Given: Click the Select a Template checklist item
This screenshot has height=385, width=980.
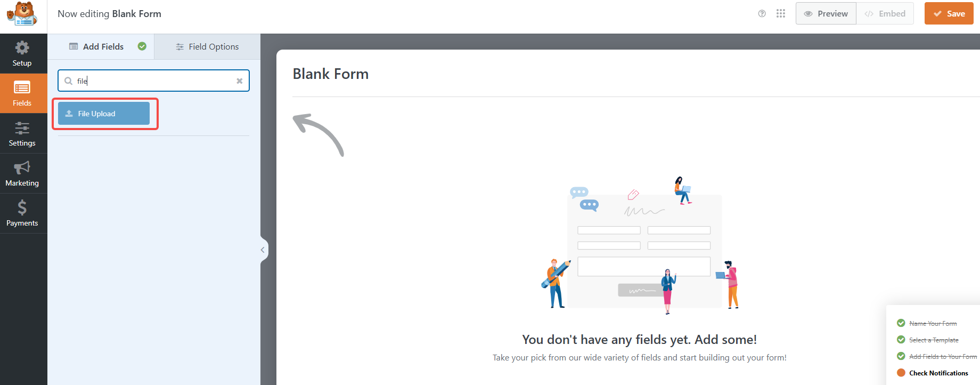Looking at the screenshot, I should tap(934, 340).
